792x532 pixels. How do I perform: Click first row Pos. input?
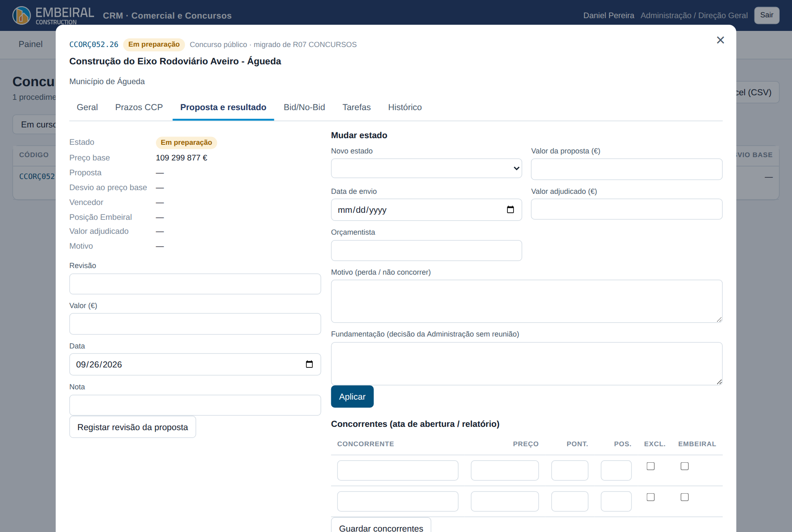pos(616,470)
